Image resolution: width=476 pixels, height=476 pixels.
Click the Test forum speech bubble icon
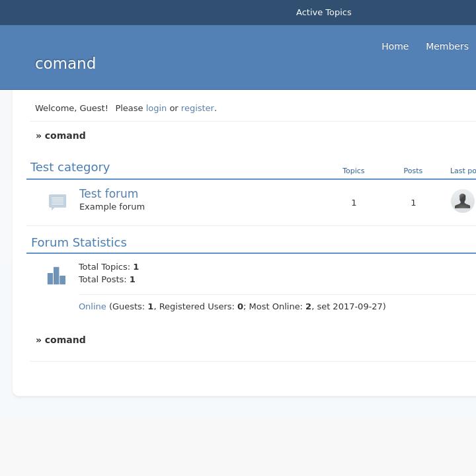click(x=58, y=202)
